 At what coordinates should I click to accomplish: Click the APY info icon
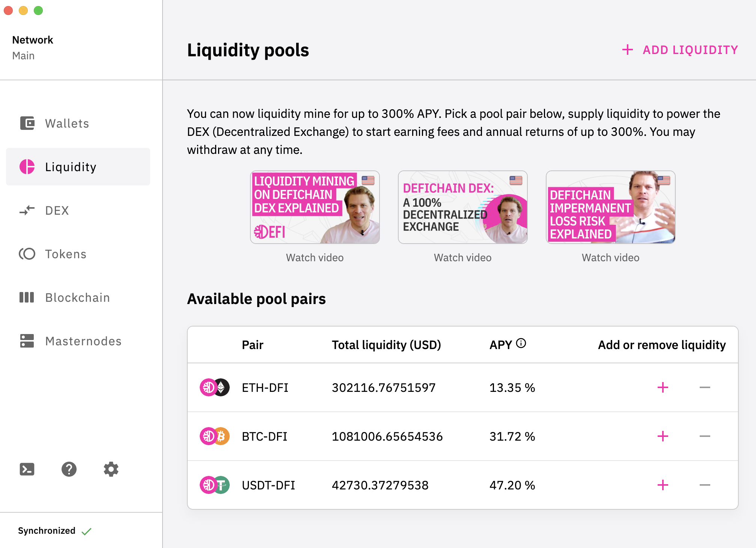point(521,343)
